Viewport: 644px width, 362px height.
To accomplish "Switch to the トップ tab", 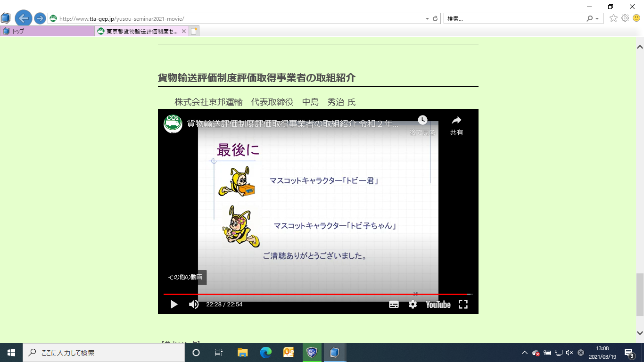I will coord(47,31).
